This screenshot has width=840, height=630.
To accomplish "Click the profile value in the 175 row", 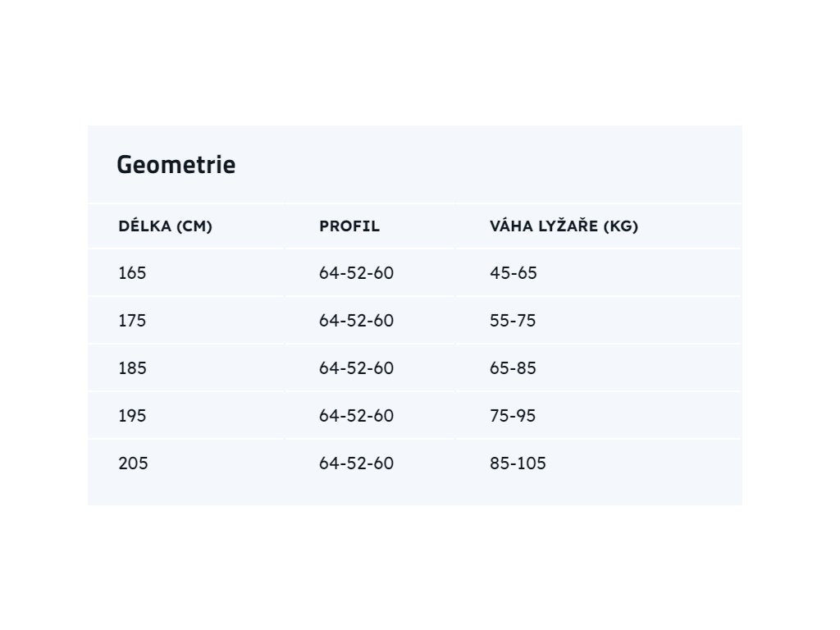I will pos(356,321).
